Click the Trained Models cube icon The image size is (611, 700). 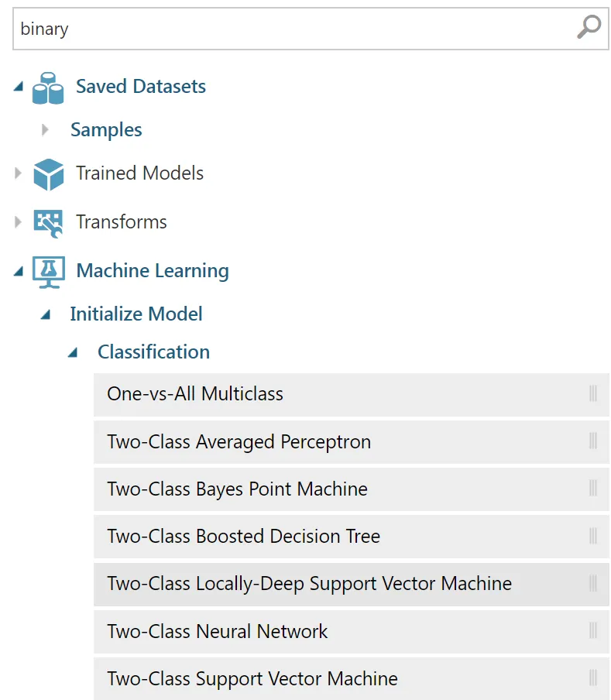pyautogui.click(x=49, y=174)
